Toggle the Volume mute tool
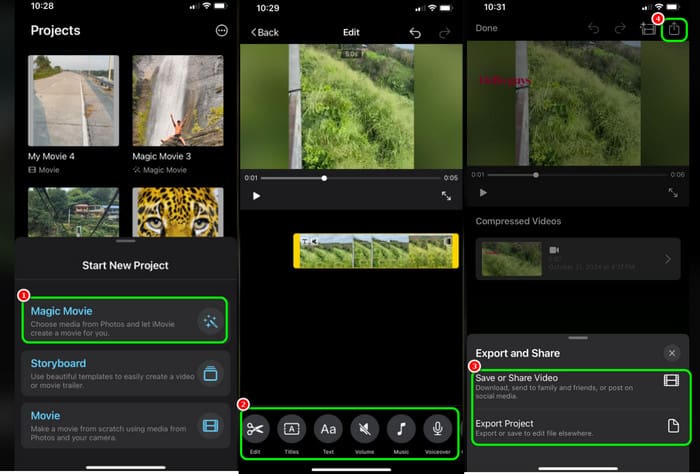Image resolution: width=700 pixels, height=474 pixels. [x=365, y=429]
